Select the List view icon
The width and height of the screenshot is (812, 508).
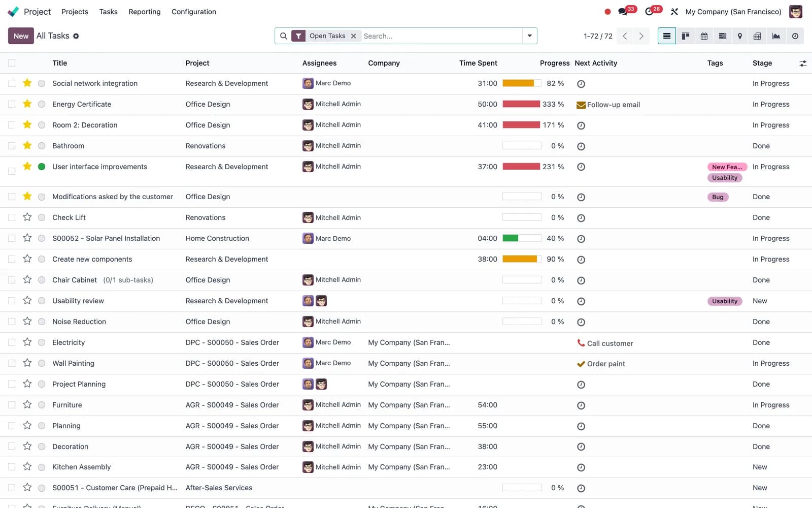point(667,36)
